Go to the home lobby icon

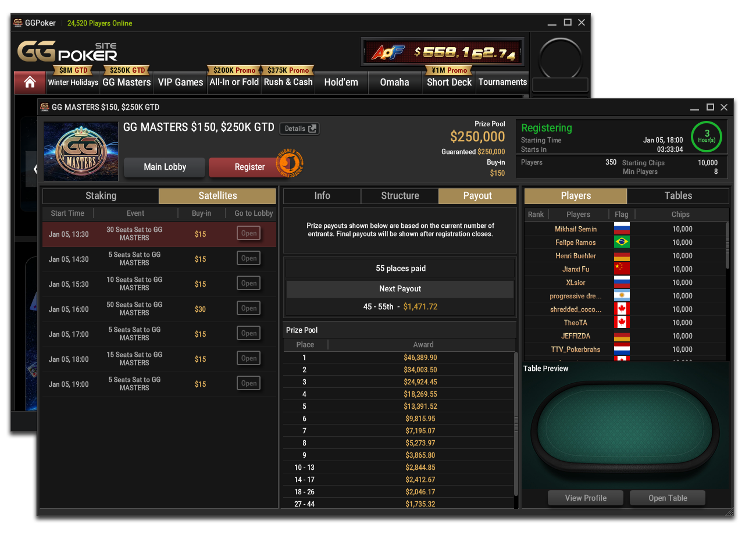[30, 83]
